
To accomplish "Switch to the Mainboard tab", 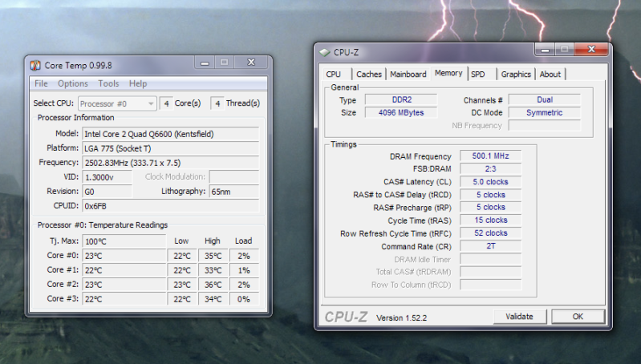I will pos(408,75).
